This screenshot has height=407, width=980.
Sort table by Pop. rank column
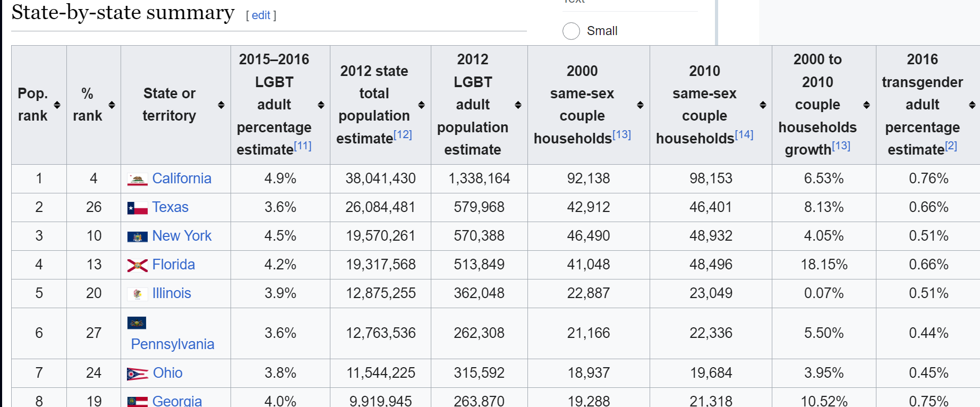[x=57, y=105]
